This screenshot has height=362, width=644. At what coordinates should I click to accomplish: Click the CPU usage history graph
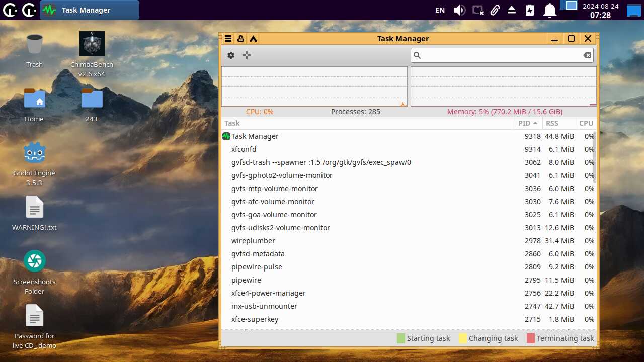(x=314, y=86)
